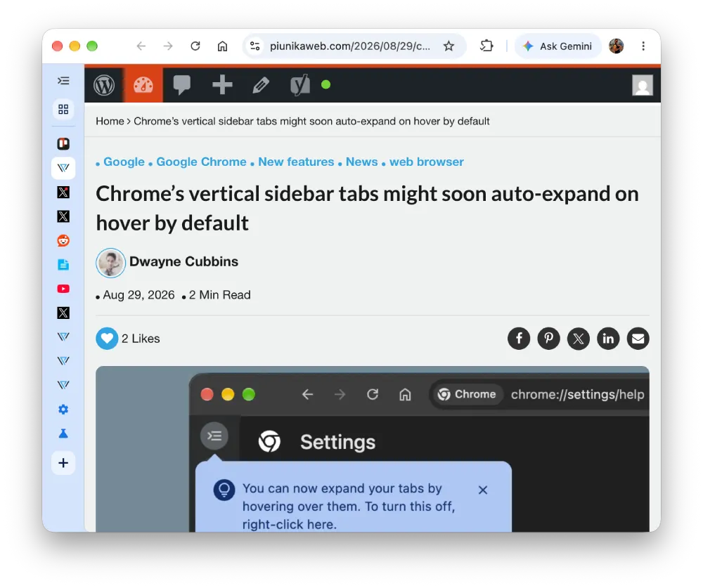Click breadcrumb article title after Home
This screenshot has height=588, width=703.
[311, 121]
